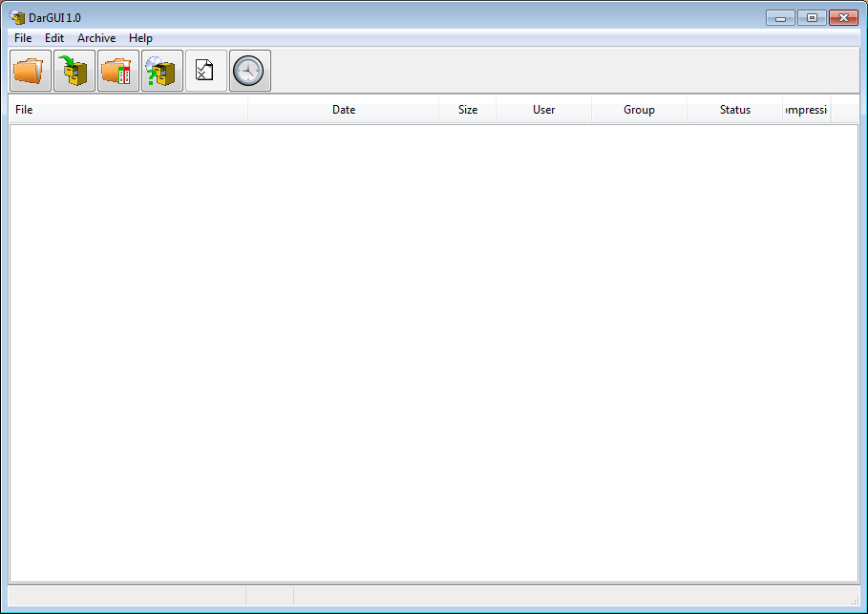Sort by the Group column header

pyautogui.click(x=640, y=110)
